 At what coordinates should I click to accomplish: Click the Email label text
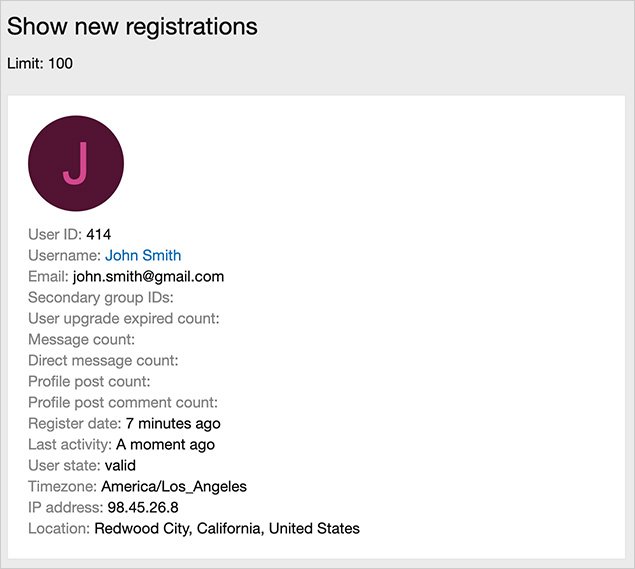[48, 277]
